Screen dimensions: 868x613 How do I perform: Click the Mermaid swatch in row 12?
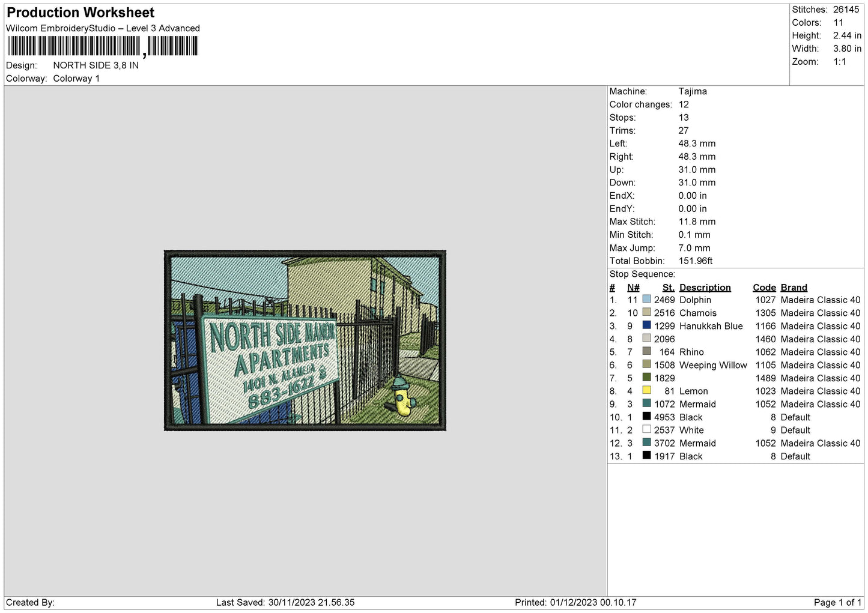pos(646,442)
